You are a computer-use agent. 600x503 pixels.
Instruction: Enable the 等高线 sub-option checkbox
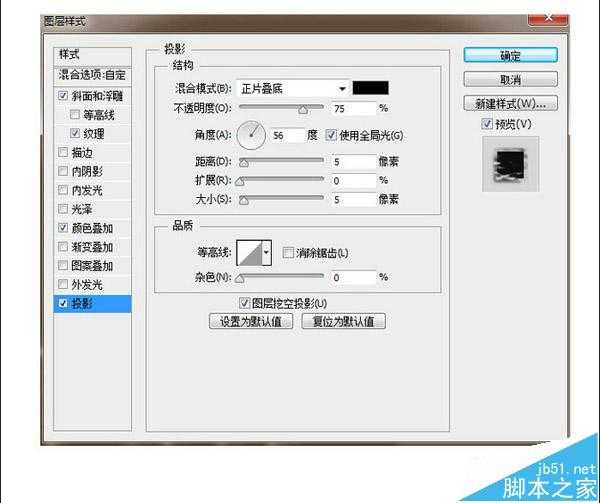click(75, 114)
